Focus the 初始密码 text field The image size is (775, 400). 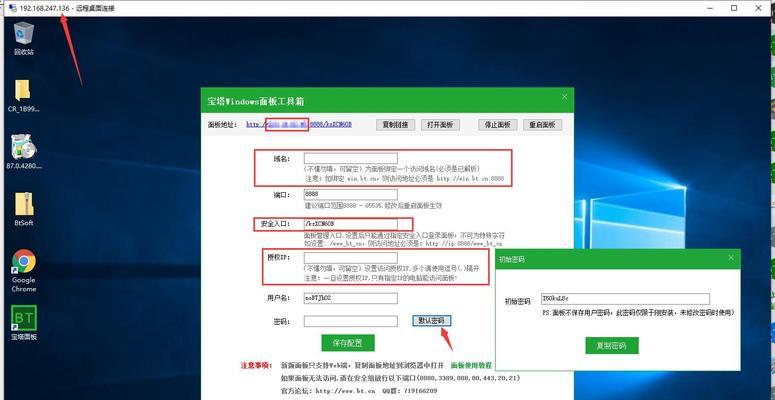point(625,299)
